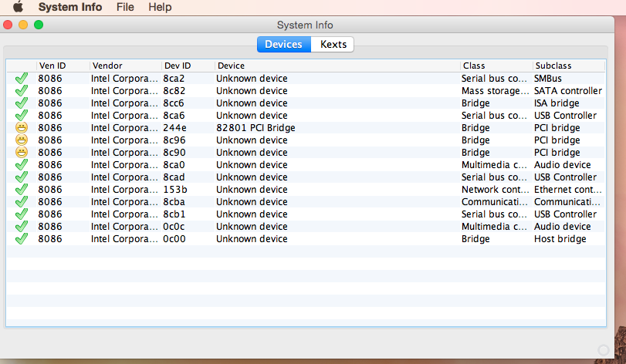
Task: Sort devices by Class column header
Action: click(x=494, y=66)
